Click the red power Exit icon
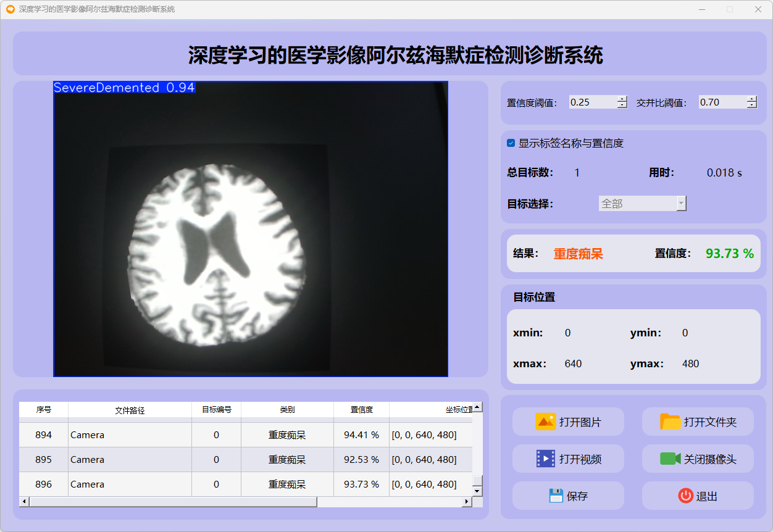Screen dimensions: 773x532 (685, 496)
